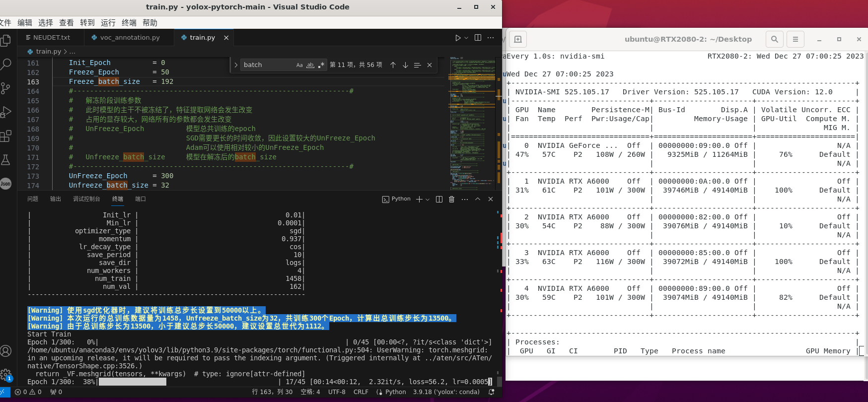Click the Python terminal label in panel
The image size is (868, 402).
point(396,199)
